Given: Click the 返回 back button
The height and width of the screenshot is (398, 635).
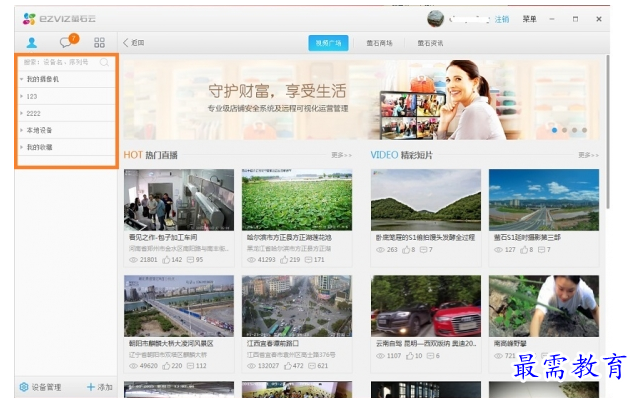Looking at the screenshot, I should [134, 43].
